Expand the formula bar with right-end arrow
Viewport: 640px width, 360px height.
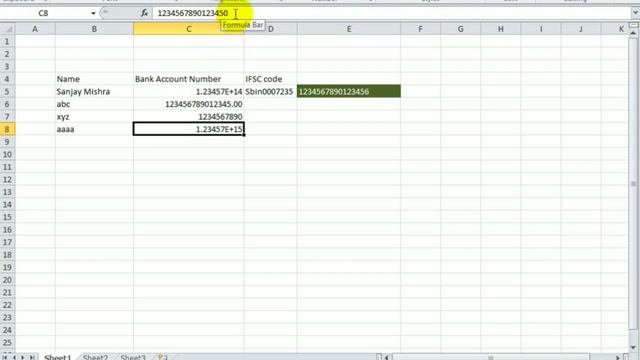[635, 13]
